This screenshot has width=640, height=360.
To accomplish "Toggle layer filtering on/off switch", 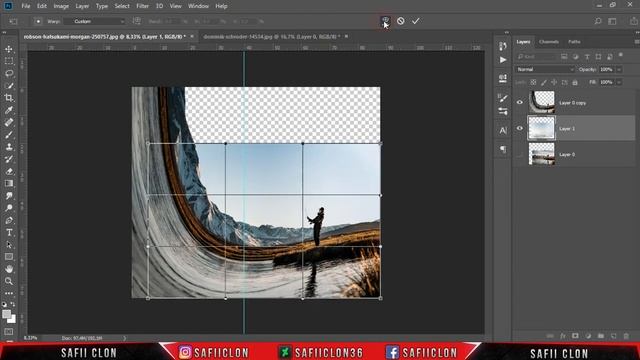I will click(x=621, y=55).
